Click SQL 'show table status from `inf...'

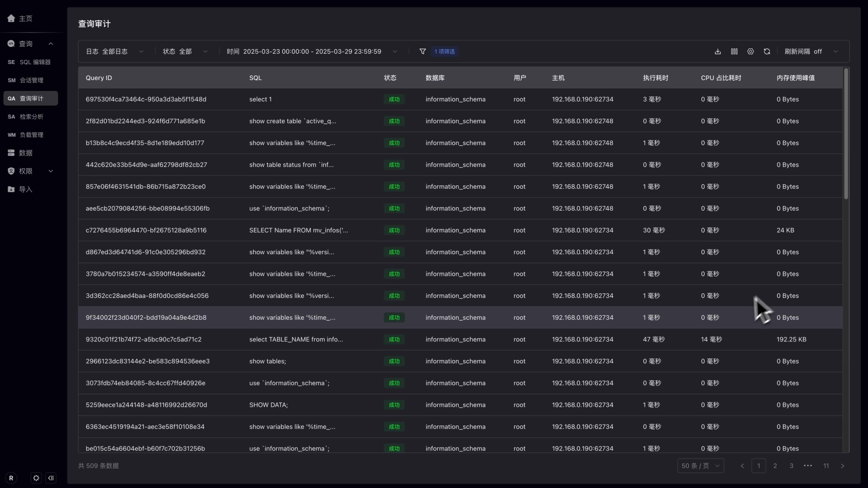pyautogui.click(x=291, y=165)
